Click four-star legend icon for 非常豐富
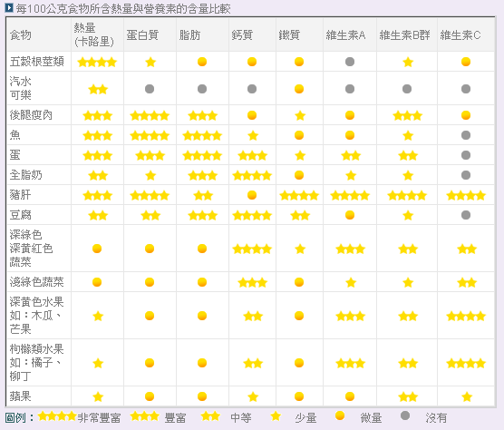Image resolution: width=504 pixels, height=430 pixels. 57,416
